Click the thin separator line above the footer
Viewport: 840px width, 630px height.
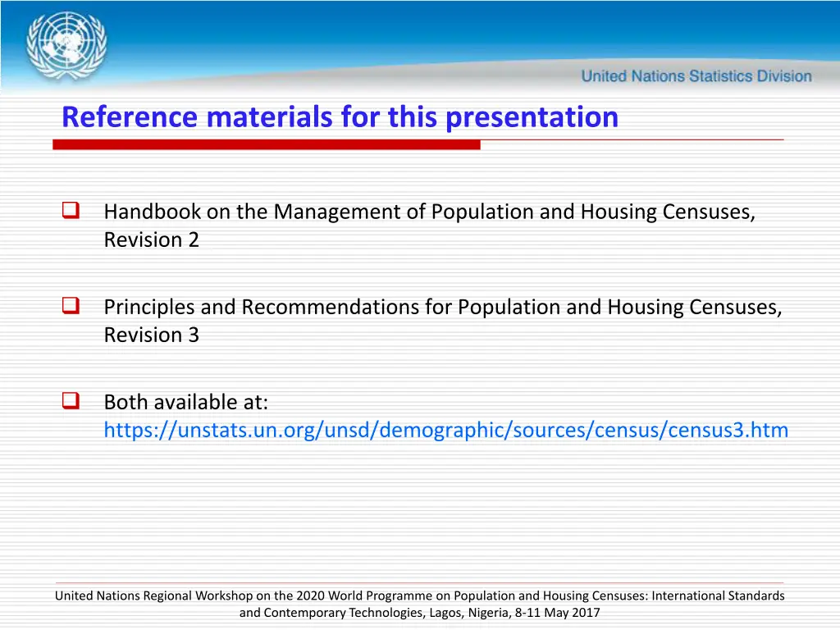[420, 582]
